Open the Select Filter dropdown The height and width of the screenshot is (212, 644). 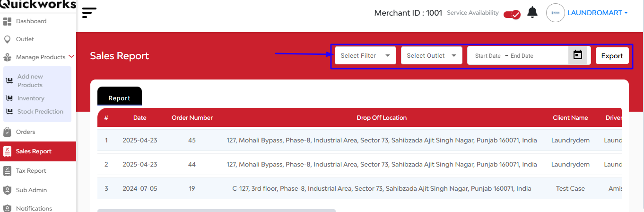pos(366,55)
